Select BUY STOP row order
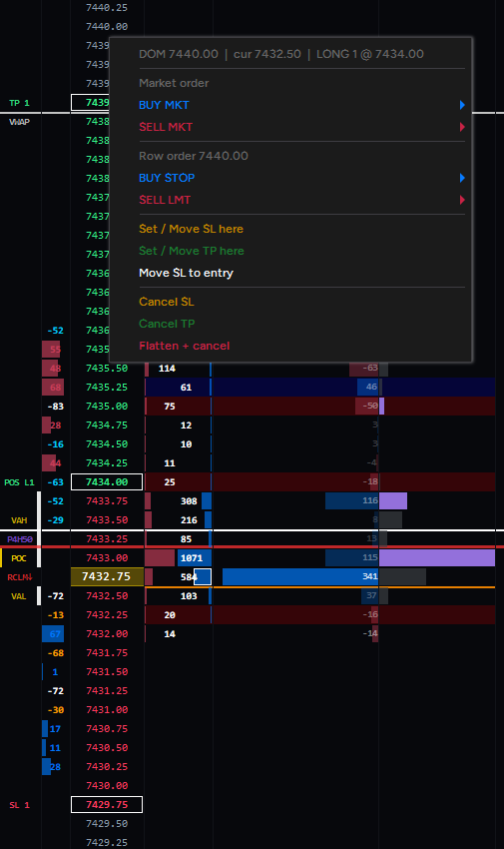 [x=167, y=178]
